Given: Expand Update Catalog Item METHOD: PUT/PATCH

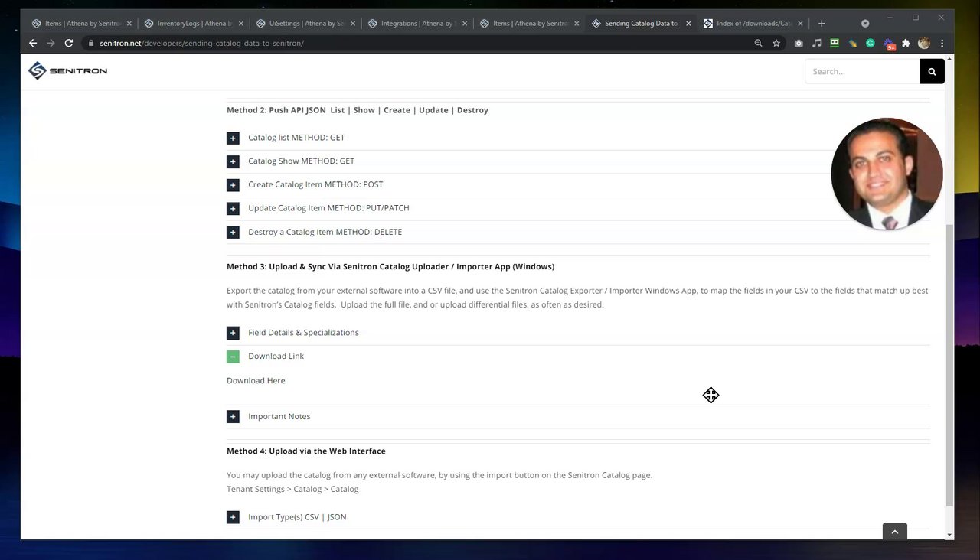Looking at the screenshot, I should pos(578,208).
